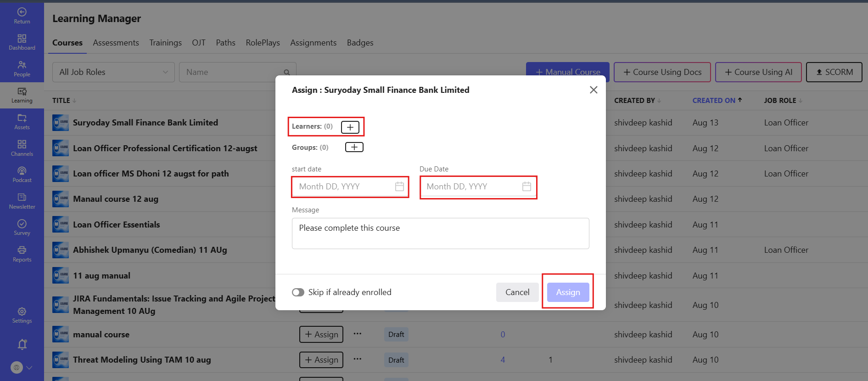
Task: Create a Course Using AI
Action: 758,72
